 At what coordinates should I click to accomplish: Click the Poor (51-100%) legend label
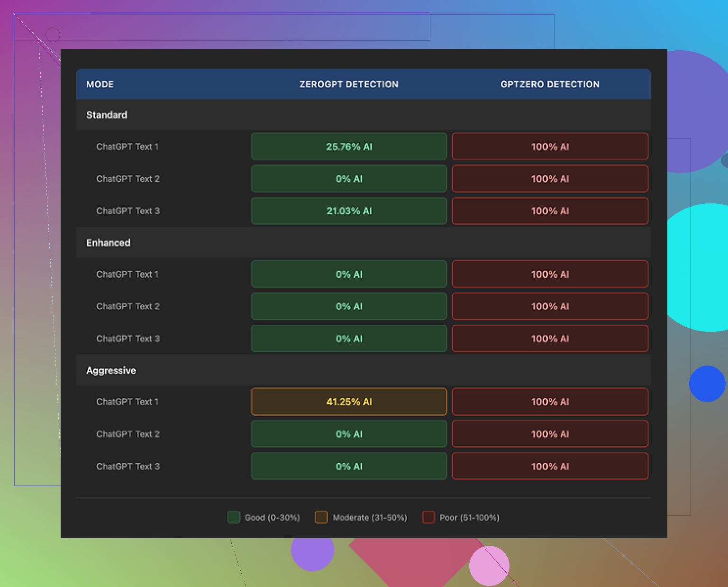[x=469, y=517]
